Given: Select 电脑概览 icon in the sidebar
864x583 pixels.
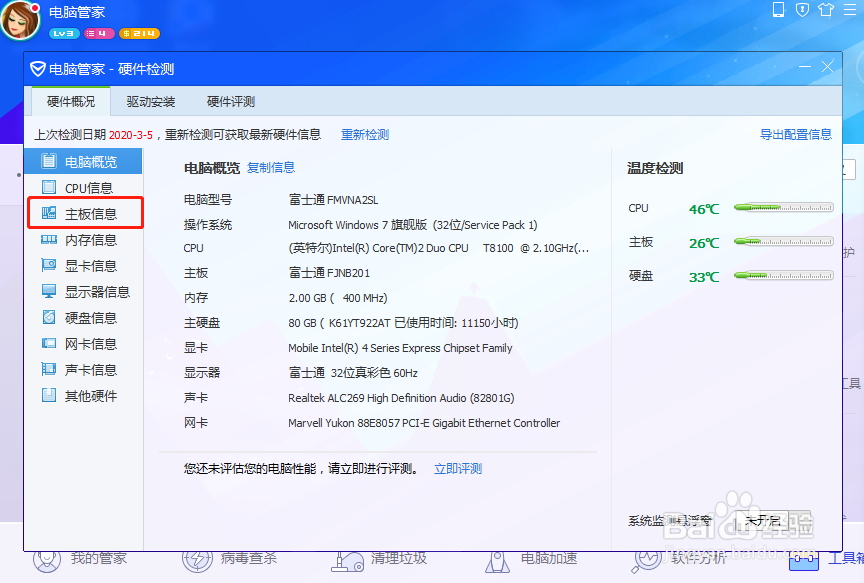Looking at the screenshot, I should pos(49,161).
